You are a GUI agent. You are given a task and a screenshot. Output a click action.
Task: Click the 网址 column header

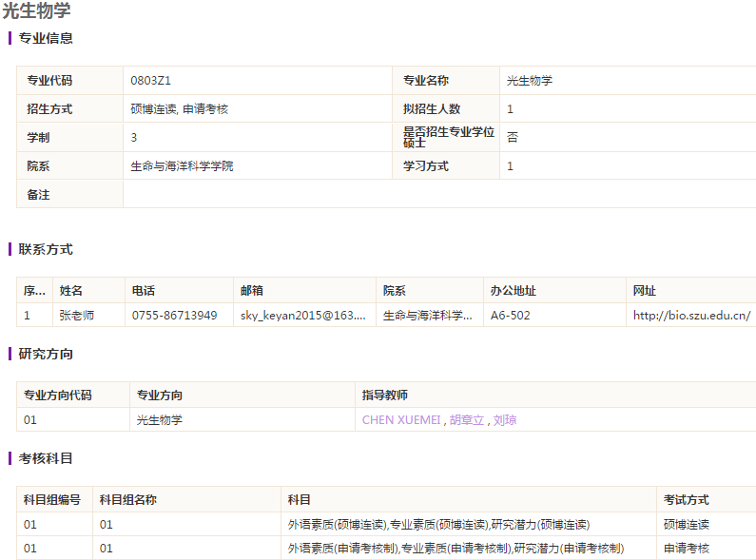tap(645, 291)
